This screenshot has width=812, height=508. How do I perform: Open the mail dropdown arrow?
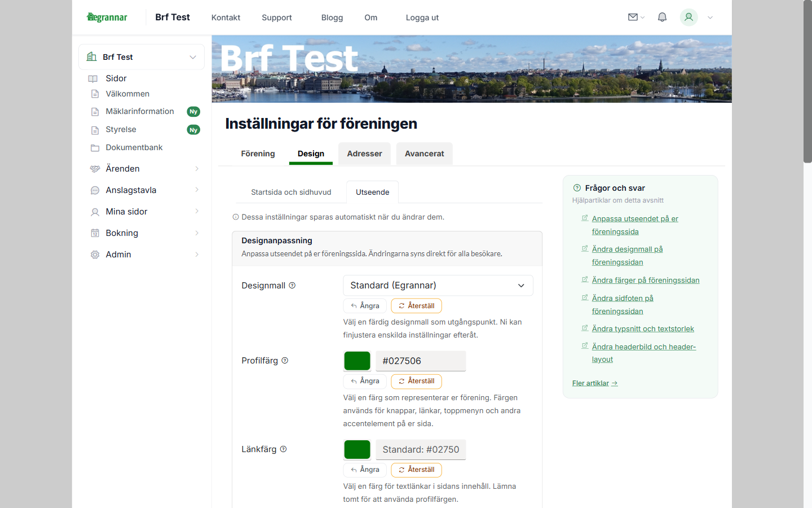pos(642,17)
